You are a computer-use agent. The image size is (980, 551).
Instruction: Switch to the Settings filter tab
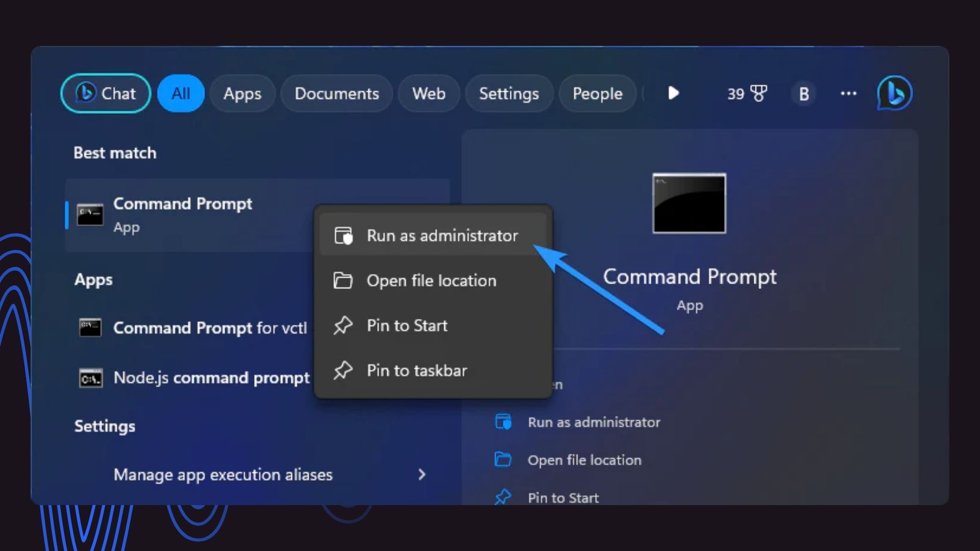509,93
